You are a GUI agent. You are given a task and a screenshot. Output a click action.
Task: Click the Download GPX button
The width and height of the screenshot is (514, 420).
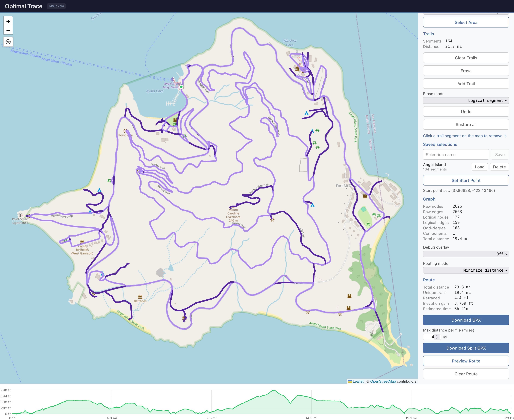point(466,320)
